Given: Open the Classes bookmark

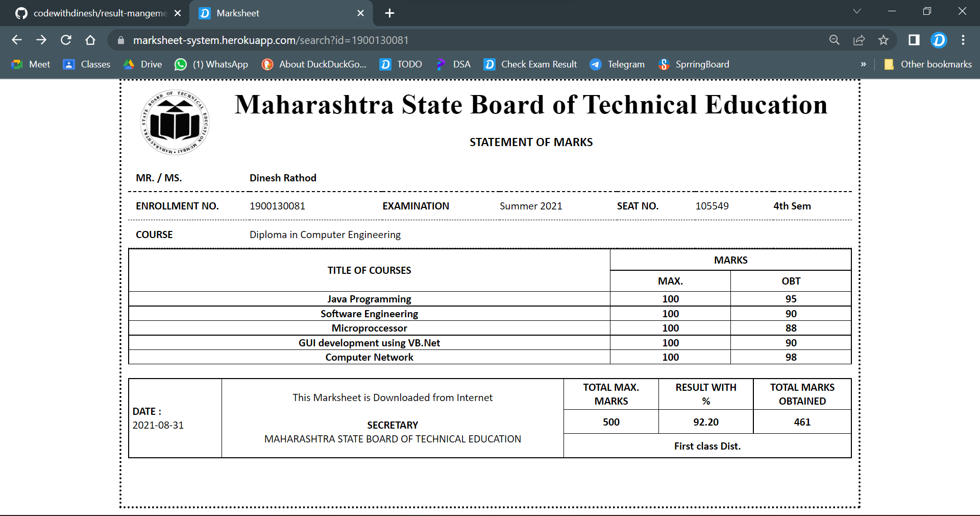Looking at the screenshot, I should (86, 64).
